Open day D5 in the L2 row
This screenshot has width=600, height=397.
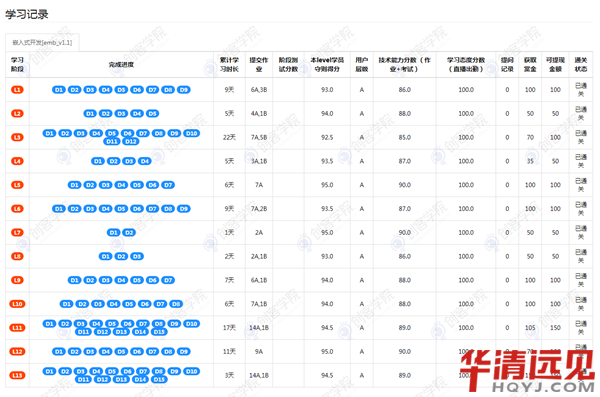pyautogui.click(x=152, y=114)
